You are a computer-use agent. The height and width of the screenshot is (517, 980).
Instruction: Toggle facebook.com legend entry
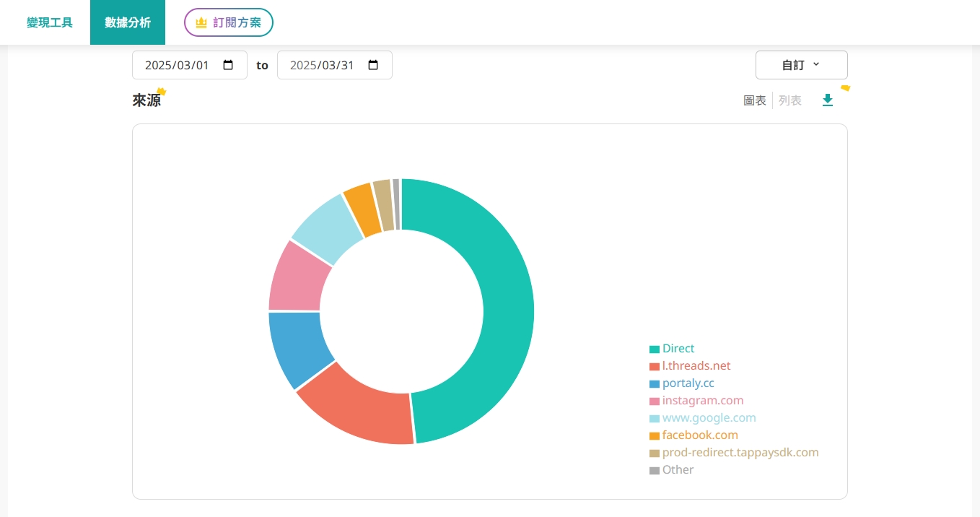pos(694,435)
